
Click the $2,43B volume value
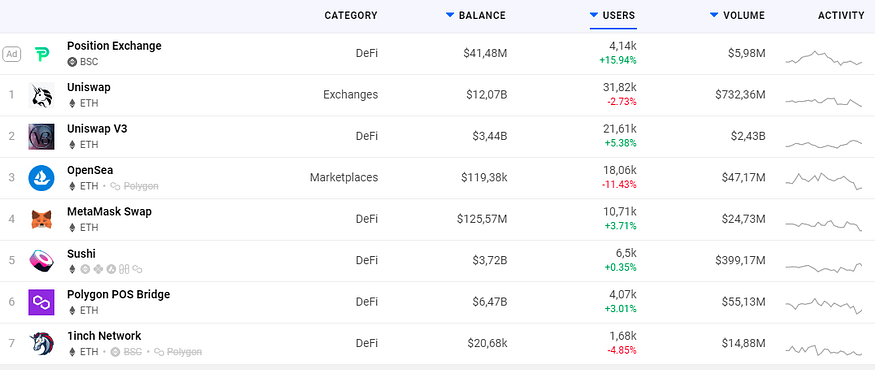coord(748,136)
